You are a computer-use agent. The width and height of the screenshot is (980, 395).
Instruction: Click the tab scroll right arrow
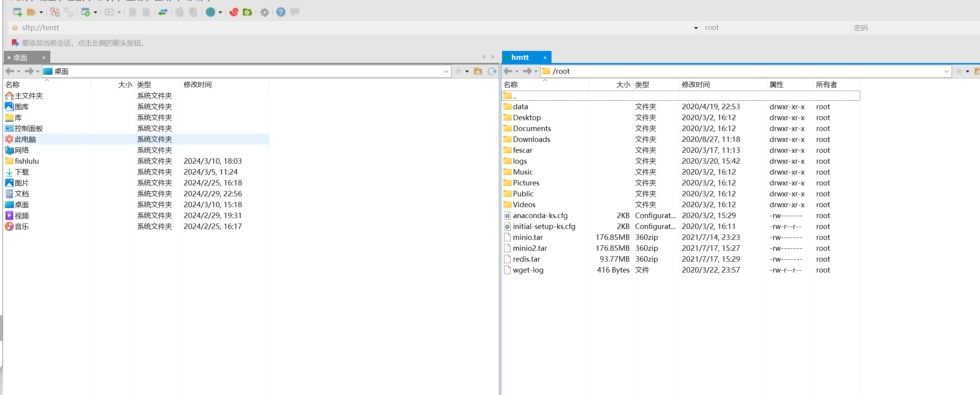tap(493, 57)
